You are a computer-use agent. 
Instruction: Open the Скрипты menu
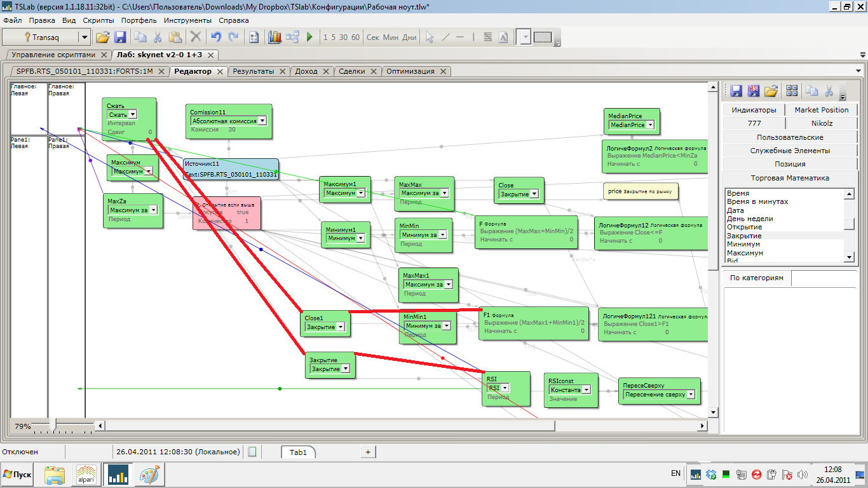(98, 20)
